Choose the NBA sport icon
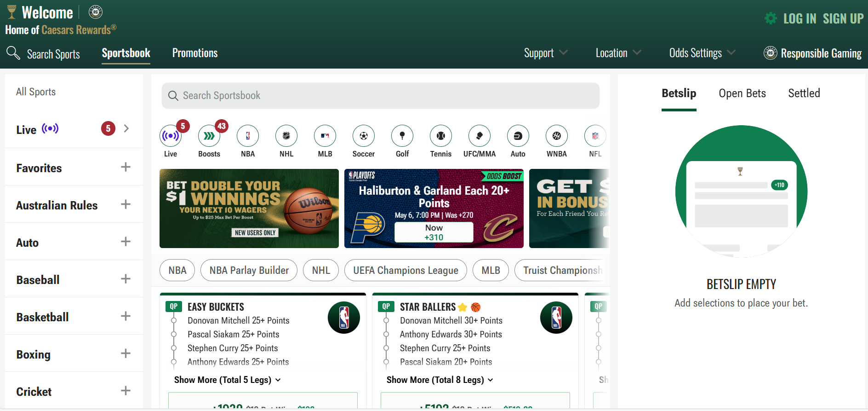 click(248, 136)
